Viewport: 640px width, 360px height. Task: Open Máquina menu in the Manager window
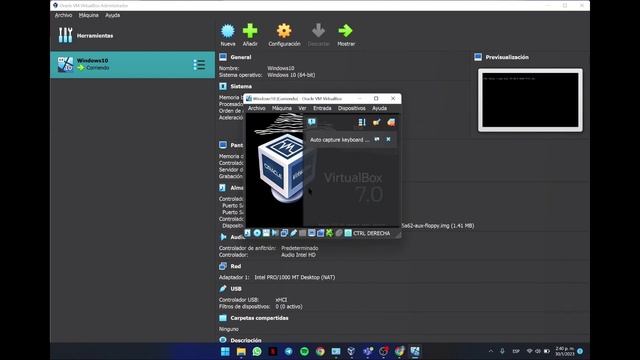click(89, 15)
